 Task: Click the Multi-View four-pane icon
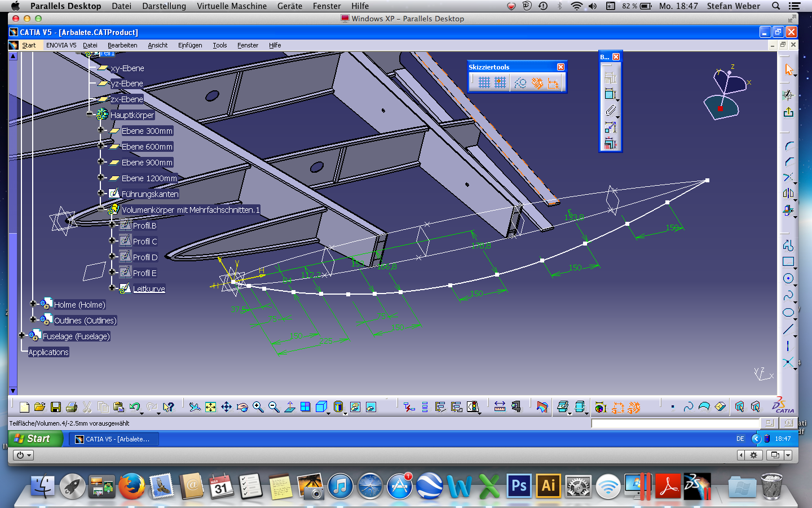[305, 407]
